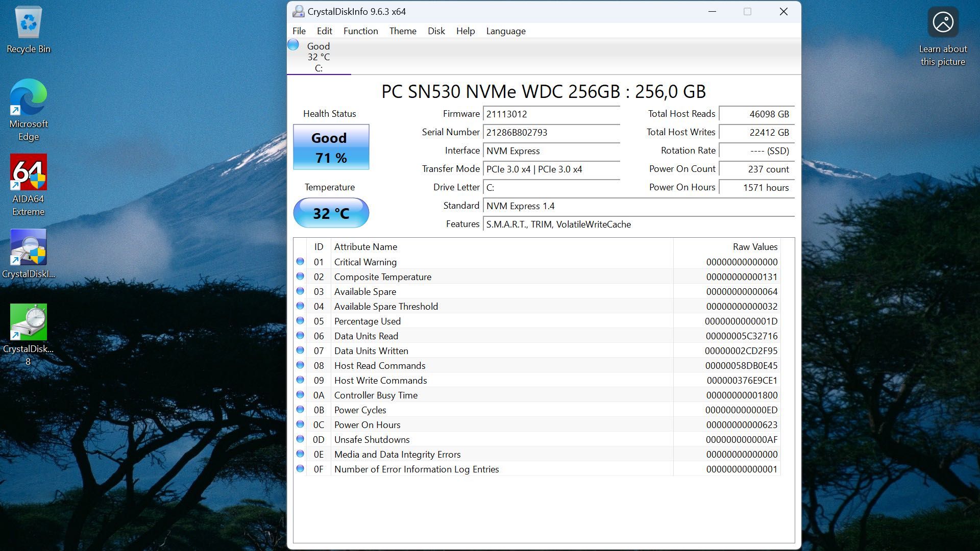Click the 32 °C temperature button
Viewport: 980px width, 551px height.
[x=331, y=213]
